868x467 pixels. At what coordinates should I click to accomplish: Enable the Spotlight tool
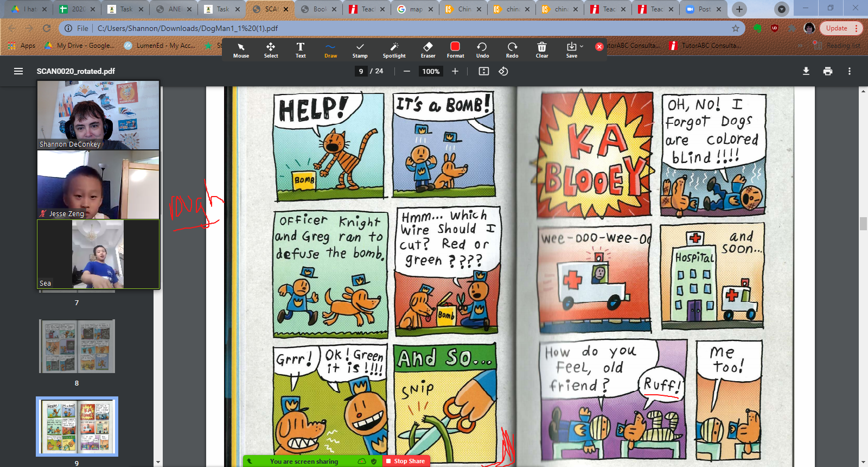click(394, 50)
